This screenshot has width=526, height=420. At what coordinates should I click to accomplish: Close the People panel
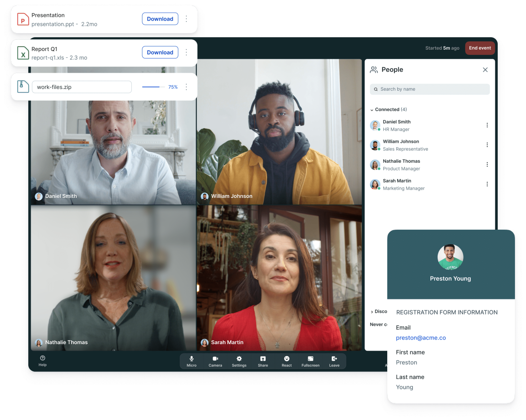485,70
